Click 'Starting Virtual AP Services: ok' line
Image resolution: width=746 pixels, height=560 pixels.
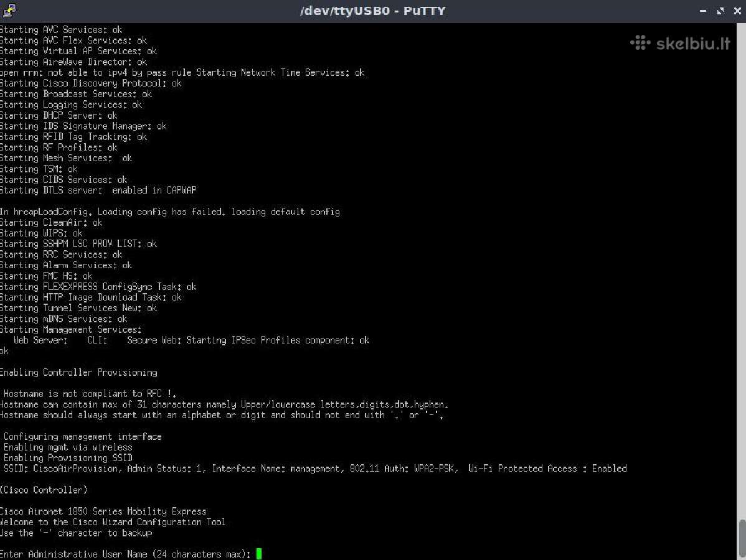[x=78, y=51]
